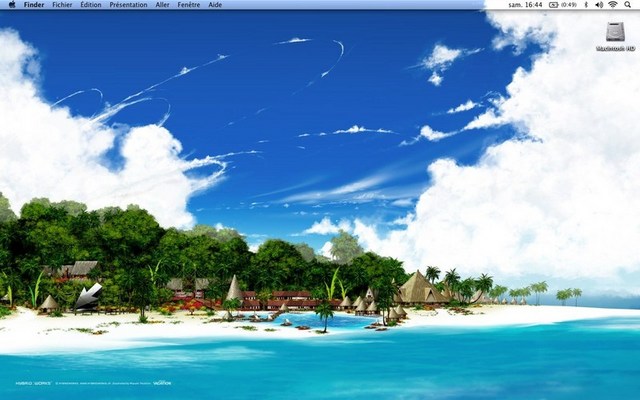Click the volume speaker icon
This screenshot has width=640, height=400.
pyautogui.click(x=599, y=5)
